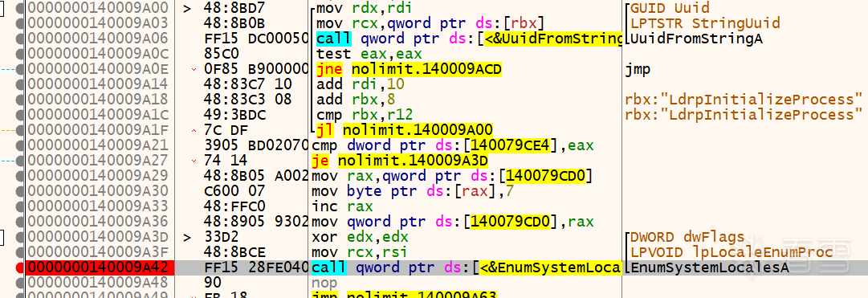This screenshot has width=868, height=298.
Task: Click the 'add rbx,8' instruction
Action: (x=357, y=100)
